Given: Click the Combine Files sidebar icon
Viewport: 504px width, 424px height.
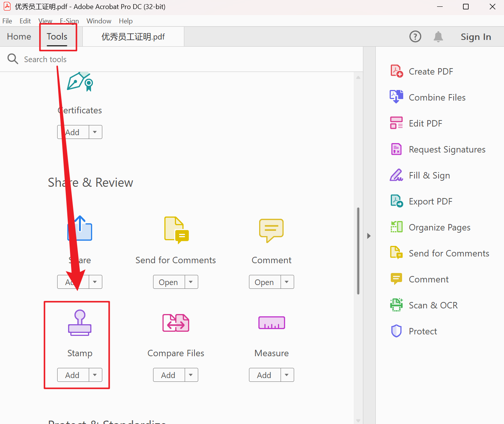Looking at the screenshot, I should coord(396,97).
